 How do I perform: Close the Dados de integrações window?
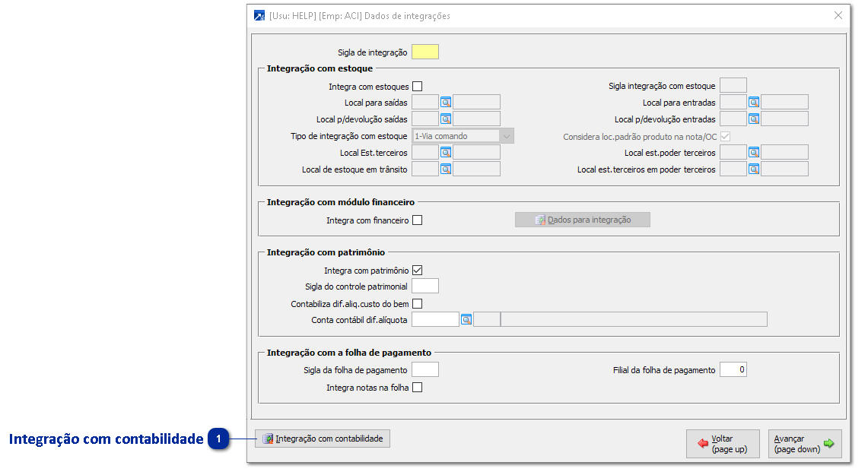tap(838, 15)
